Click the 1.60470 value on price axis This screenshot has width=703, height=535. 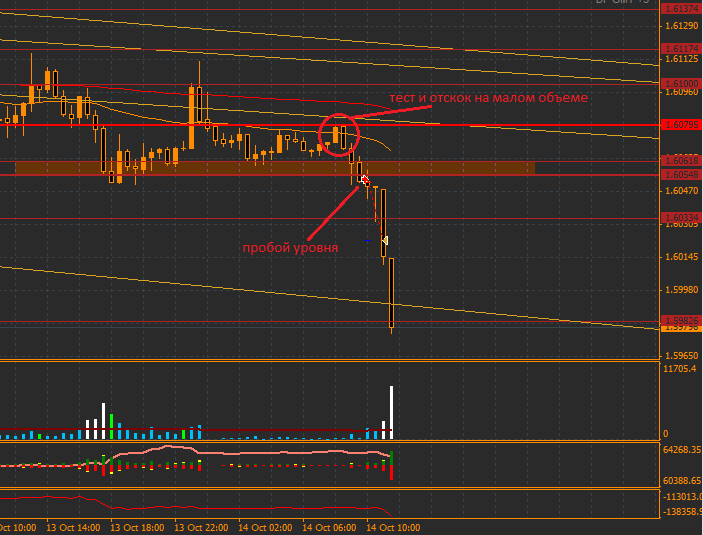(681, 191)
